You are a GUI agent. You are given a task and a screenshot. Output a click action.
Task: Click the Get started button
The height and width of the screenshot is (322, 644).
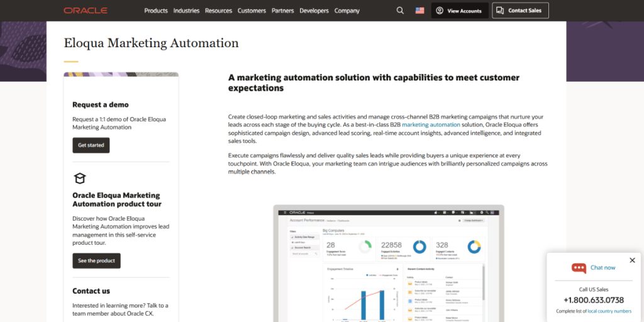91,145
